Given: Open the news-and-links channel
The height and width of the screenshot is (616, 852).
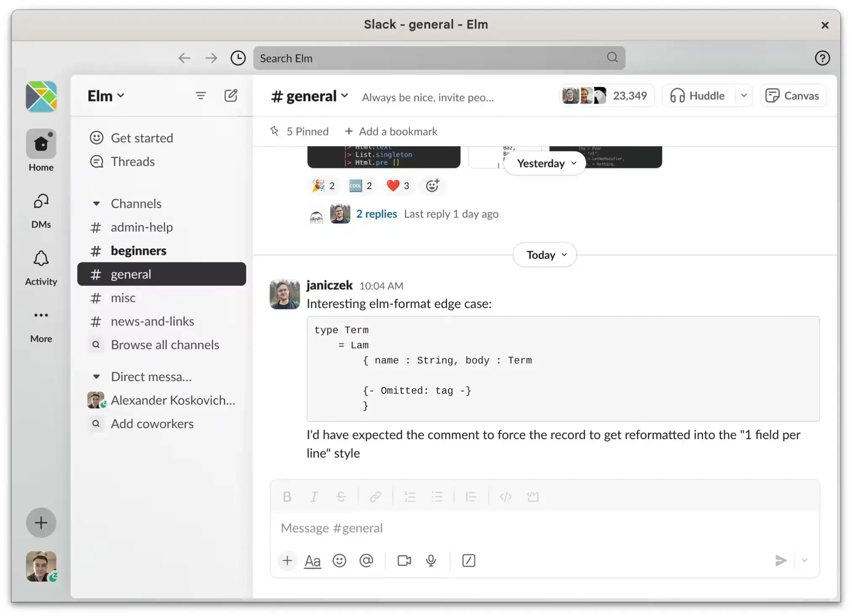Looking at the screenshot, I should pos(162,321).
